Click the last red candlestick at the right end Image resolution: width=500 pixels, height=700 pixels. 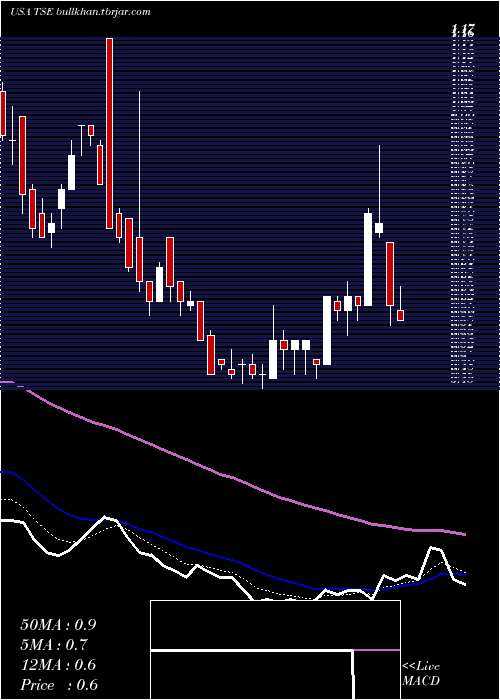point(400,315)
